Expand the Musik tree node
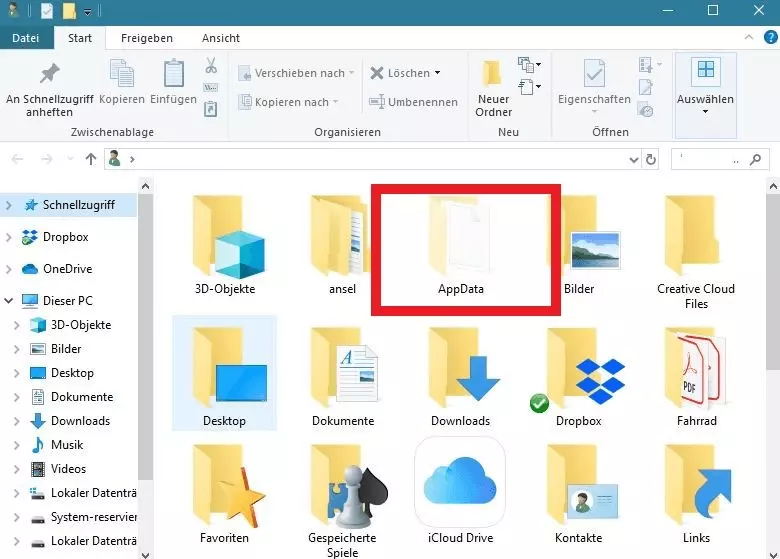The width and height of the screenshot is (780, 559). coord(16,445)
